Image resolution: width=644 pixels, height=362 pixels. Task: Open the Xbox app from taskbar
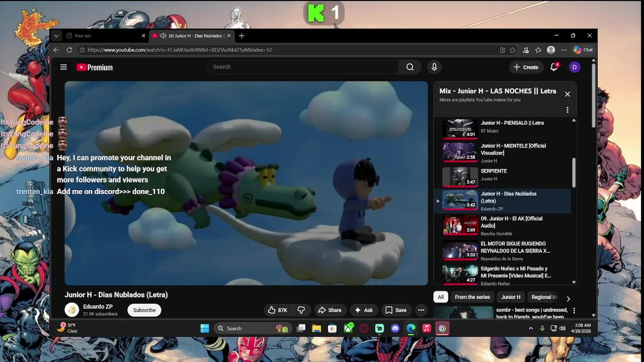(x=348, y=328)
